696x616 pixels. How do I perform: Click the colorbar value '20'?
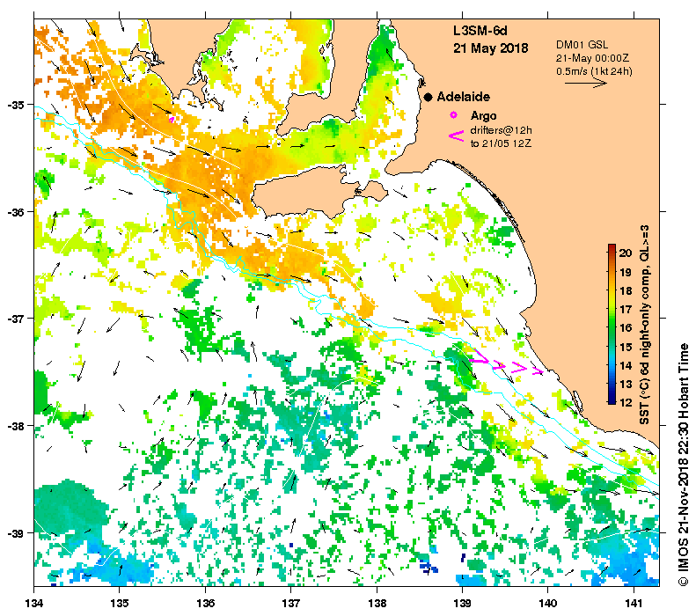click(x=625, y=253)
